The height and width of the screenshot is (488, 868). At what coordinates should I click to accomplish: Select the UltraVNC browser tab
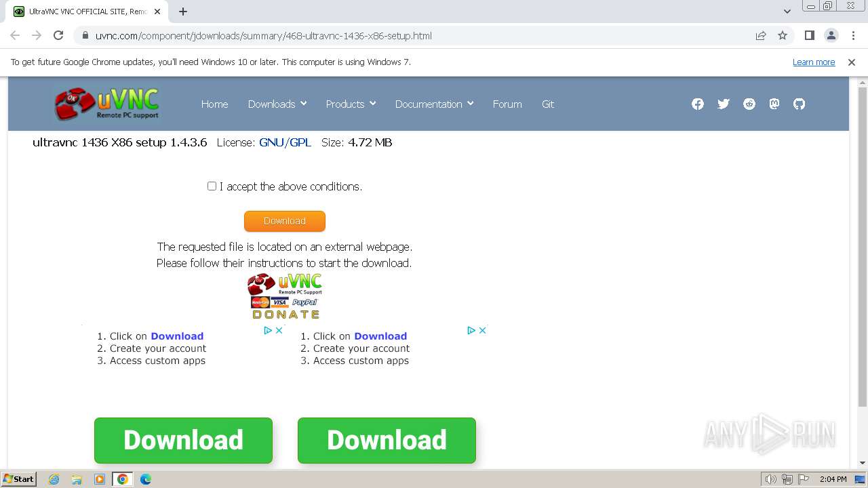tap(87, 12)
